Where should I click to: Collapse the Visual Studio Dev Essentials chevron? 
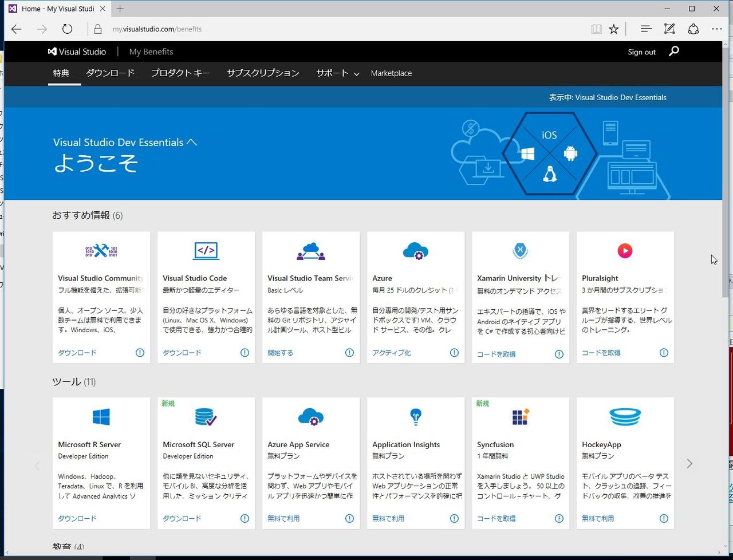coord(192,142)
